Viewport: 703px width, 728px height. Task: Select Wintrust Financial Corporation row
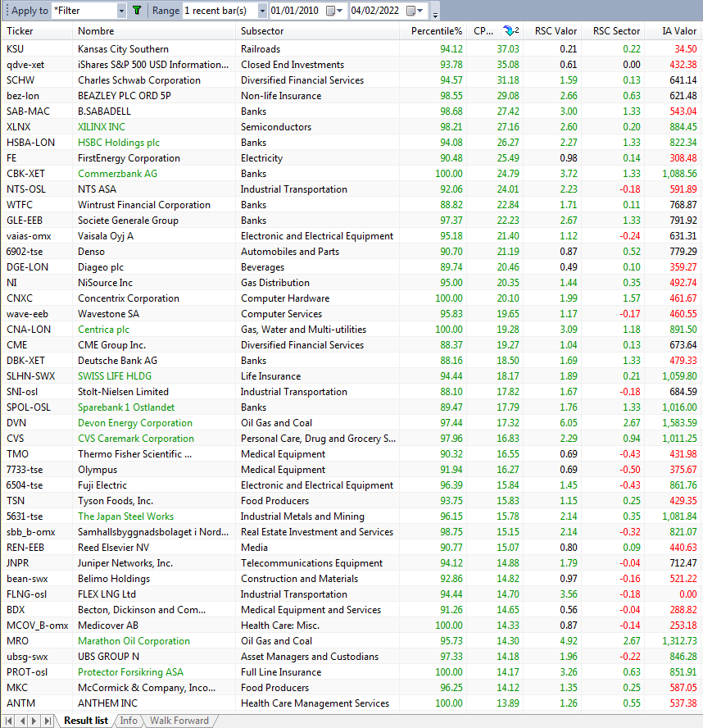[351, 205]
